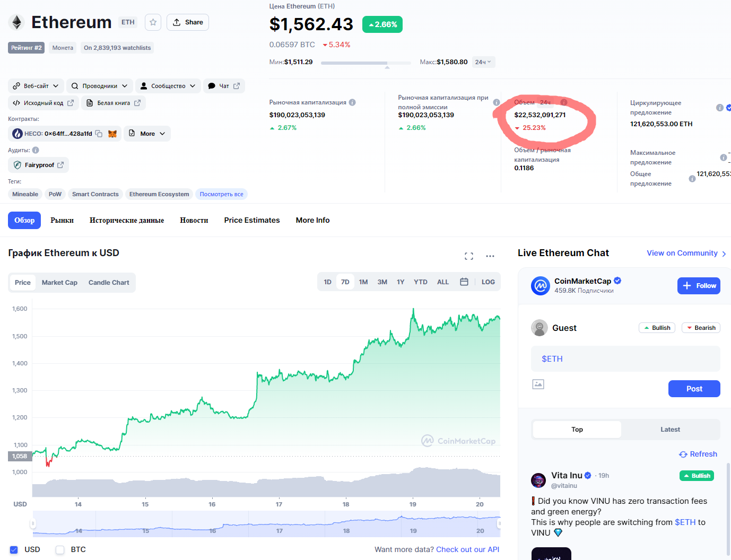Screen dimensions: 731x560
Task: Enable the BTC checkbox
Action: [x=60, y=550]
